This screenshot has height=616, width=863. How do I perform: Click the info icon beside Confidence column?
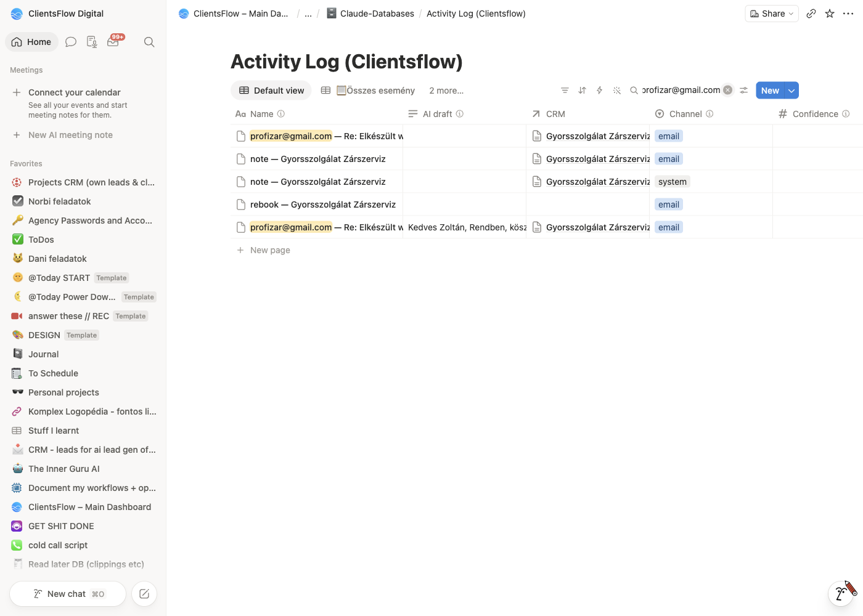pos(846,114)
